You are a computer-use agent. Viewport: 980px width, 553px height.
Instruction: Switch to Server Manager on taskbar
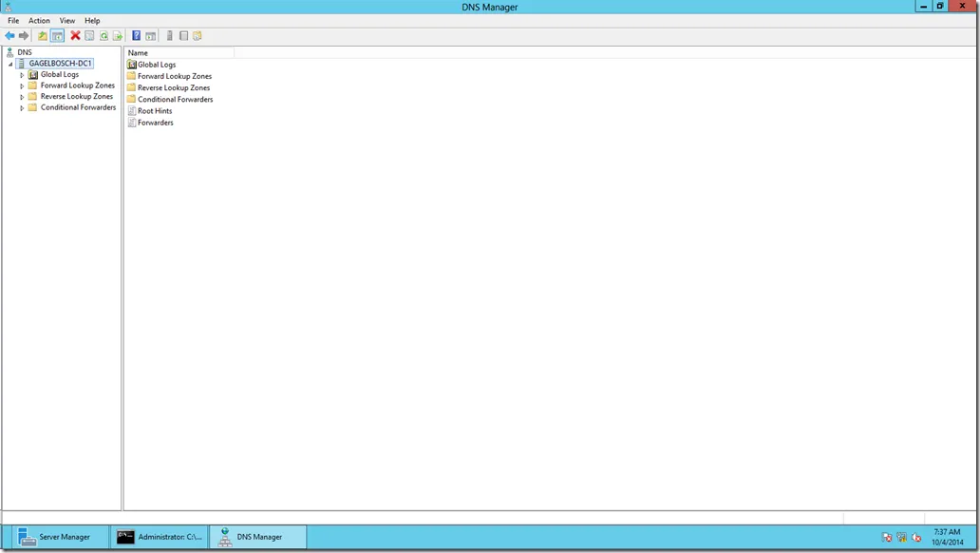point(61,537)
